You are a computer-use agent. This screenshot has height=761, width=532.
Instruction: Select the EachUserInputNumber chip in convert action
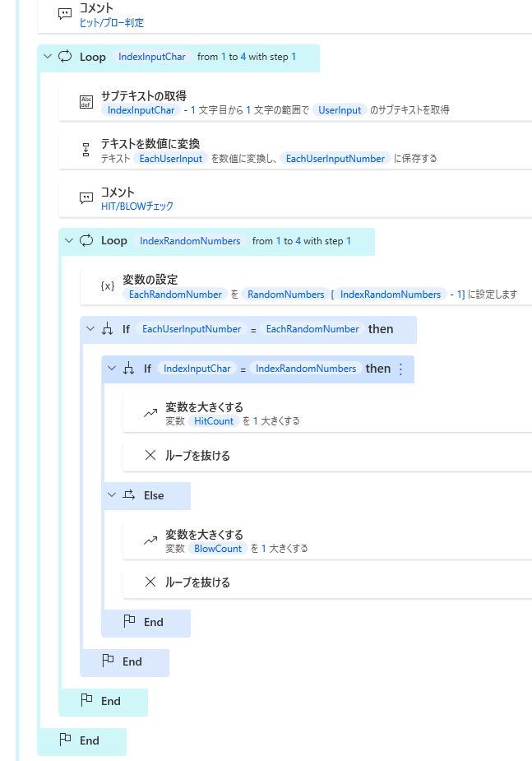335,159
